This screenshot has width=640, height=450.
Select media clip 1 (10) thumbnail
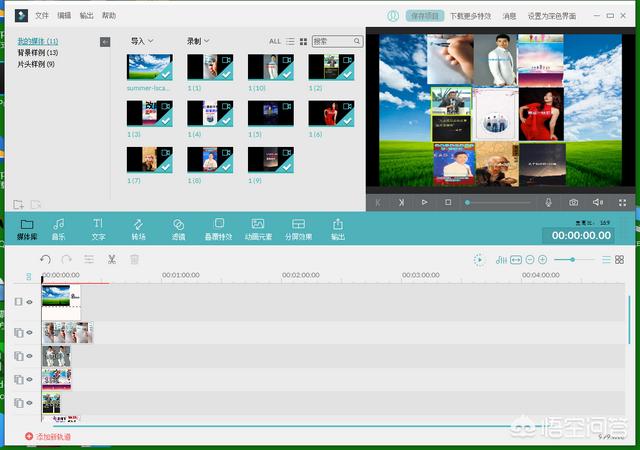271,67
